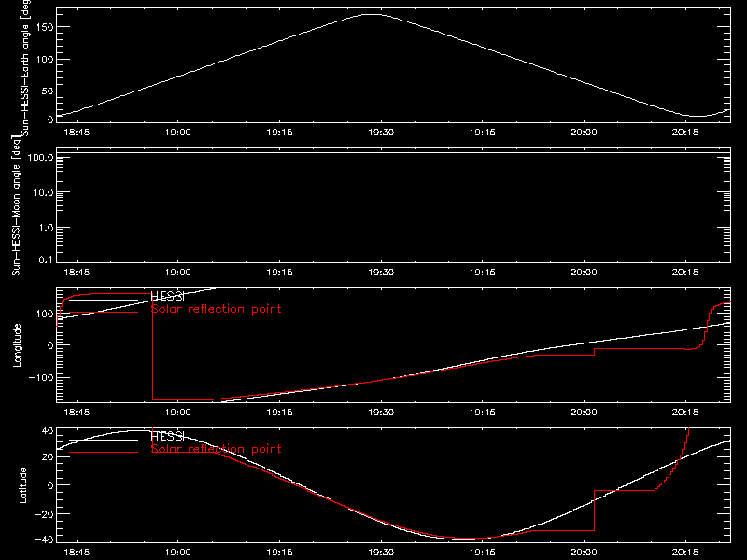Select Solar reflection point label in Longitude plot

point(216,309)
